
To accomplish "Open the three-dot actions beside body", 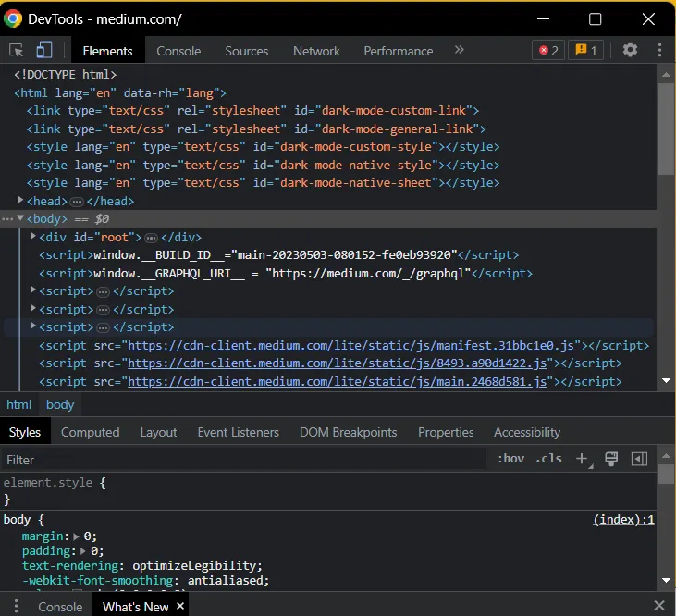I will pos(7,219).
